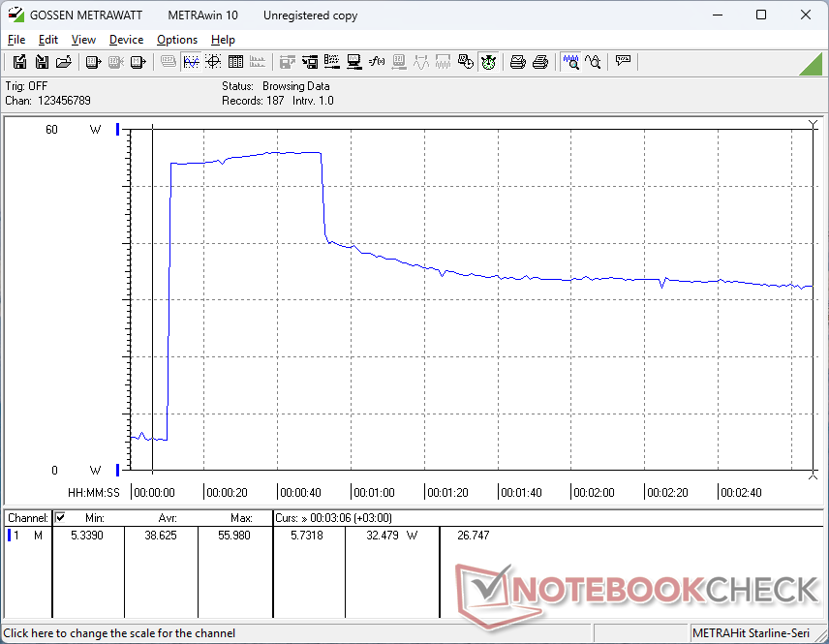The image size is (829, 644).
Task: Open the File menu
Action: [16, 40]
